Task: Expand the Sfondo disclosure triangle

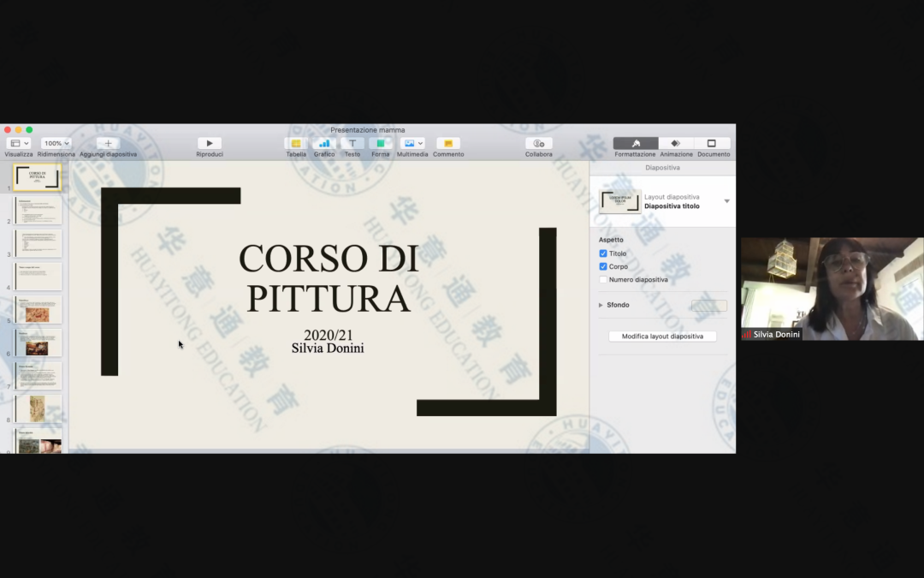Action: tap(601, 305)
